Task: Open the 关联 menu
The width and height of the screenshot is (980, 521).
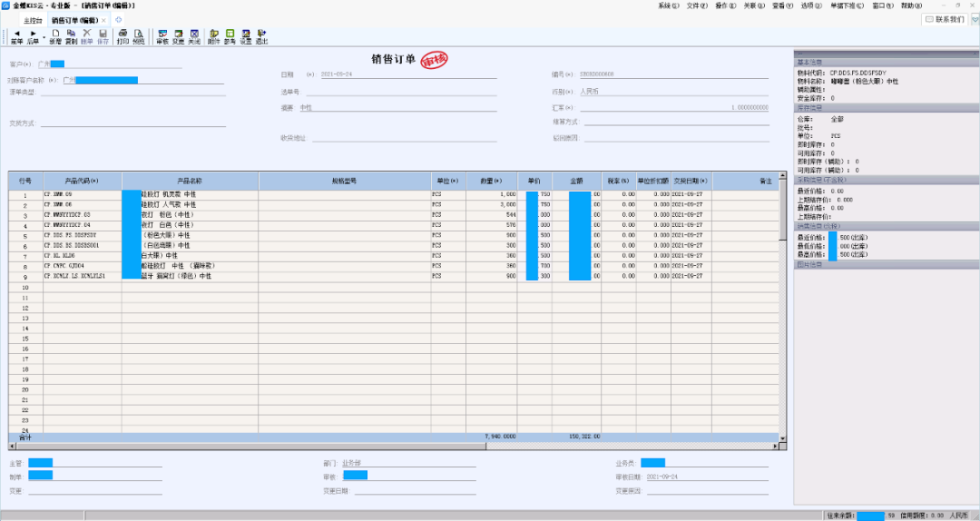Action: point(754,5)
